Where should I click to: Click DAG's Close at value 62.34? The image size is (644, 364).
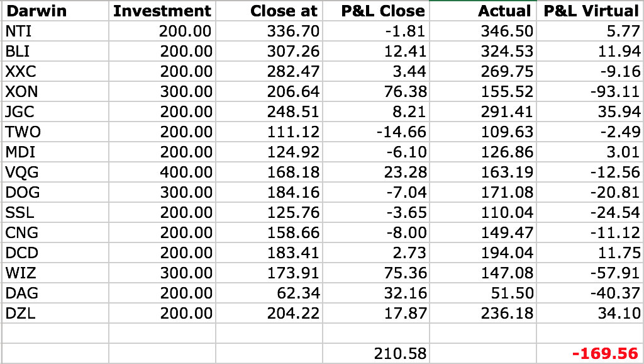coord(298,293)
